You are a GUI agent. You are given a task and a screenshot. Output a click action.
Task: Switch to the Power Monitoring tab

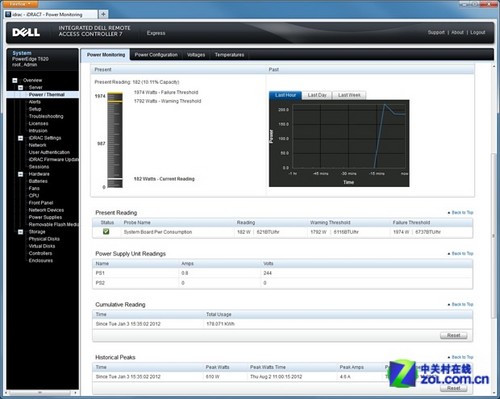click(x=106, y=55)
